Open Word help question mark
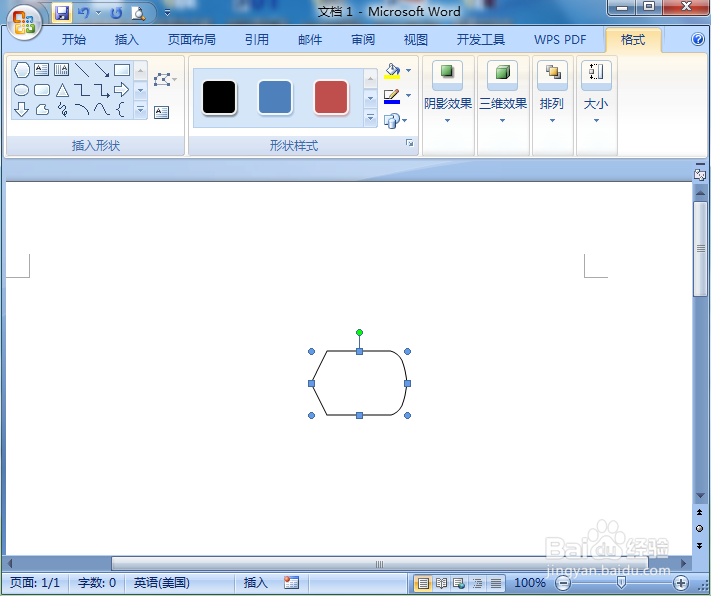The width and height of the screenshot is (711, 596). click(698, 39)
